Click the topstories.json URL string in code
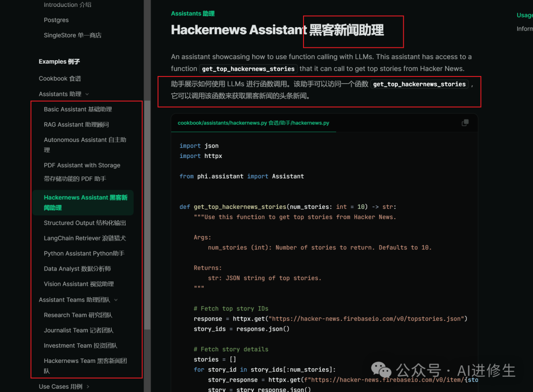This screenshot has height=392, width=533. 366,319
